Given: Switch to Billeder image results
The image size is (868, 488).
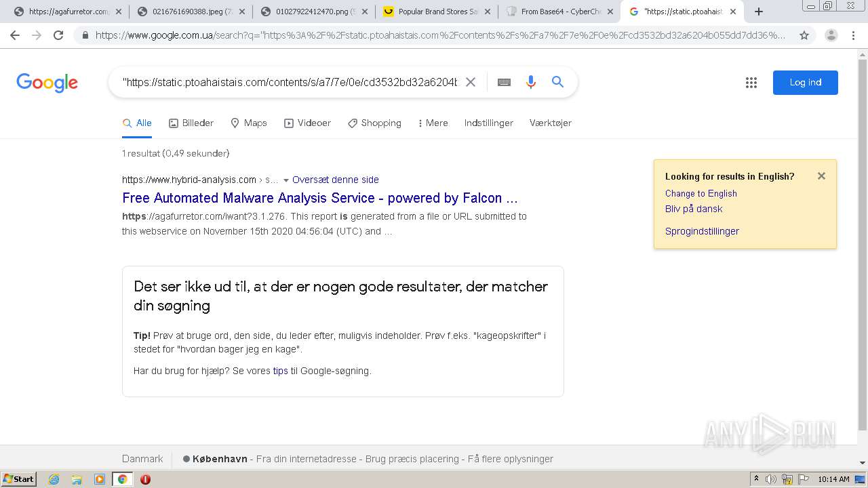Looking at the screenshot, I should coord(191,123).
